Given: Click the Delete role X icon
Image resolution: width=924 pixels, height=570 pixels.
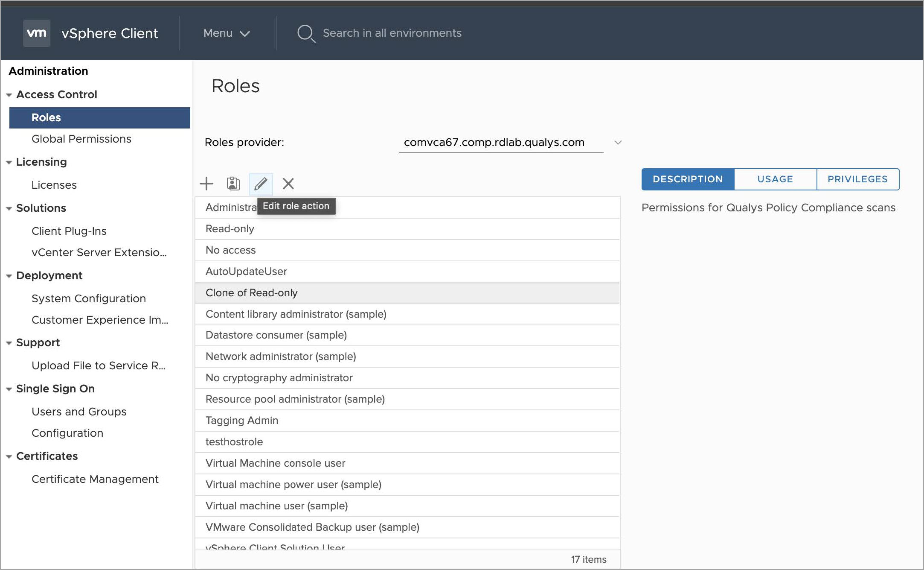Looking at the screenshot, I should [x=288, y=184].
